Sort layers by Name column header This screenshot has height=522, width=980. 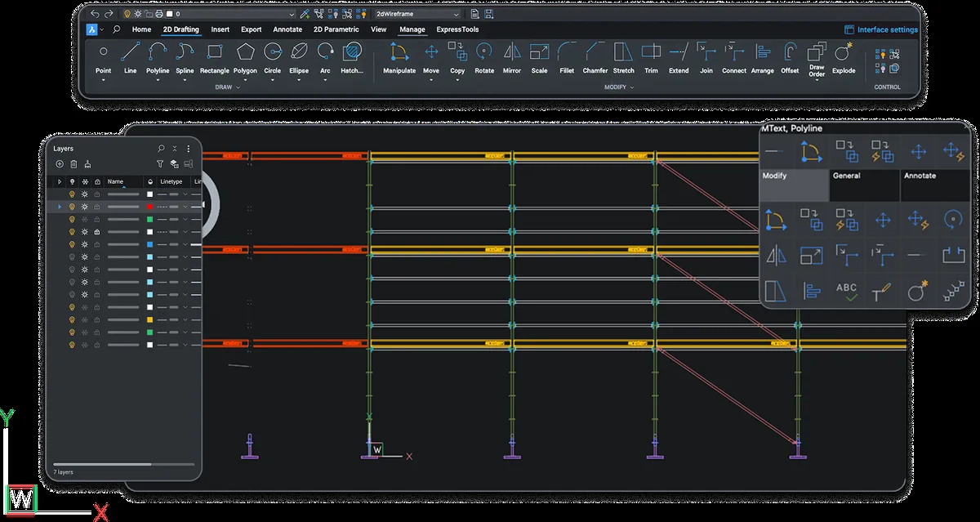pyautogui.click(x=123, y=181)
